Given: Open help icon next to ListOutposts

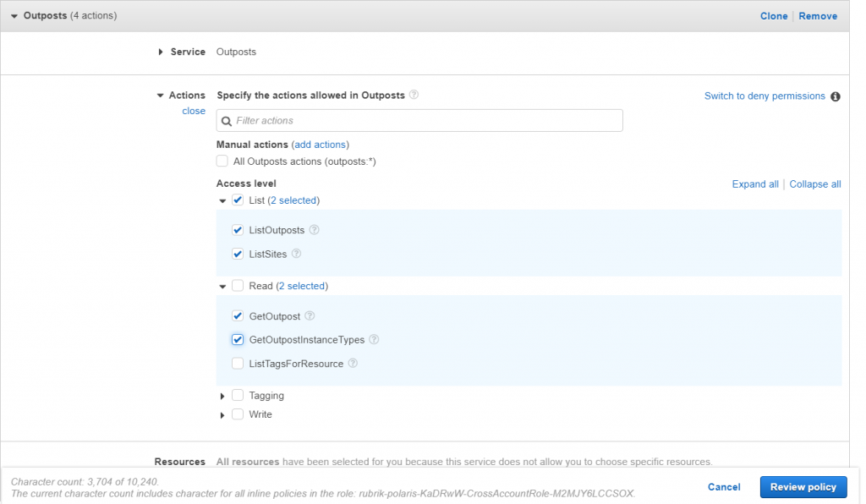Looking at the screenshot, I should click(315, 230).
